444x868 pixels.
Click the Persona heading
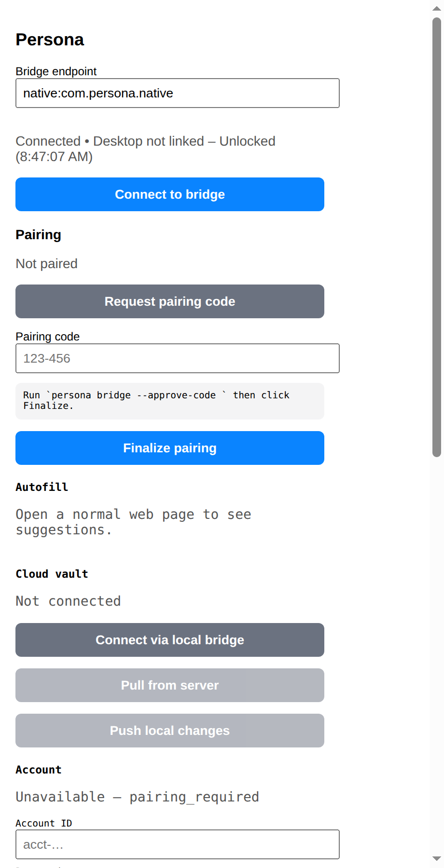(x=50, y=40)
